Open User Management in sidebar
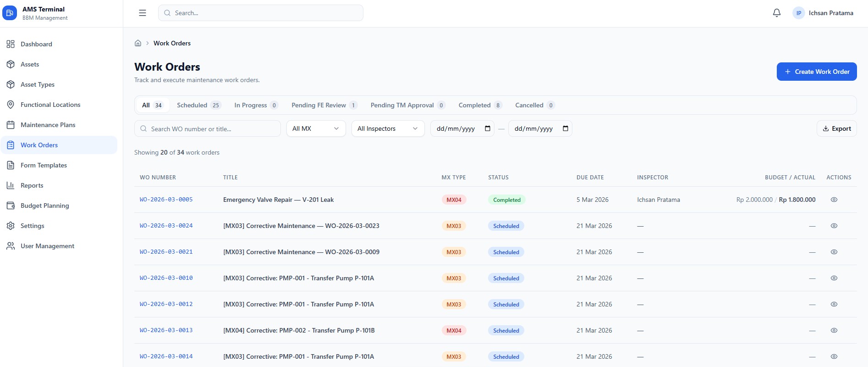 pyautogui.click(x=47, y=246)
